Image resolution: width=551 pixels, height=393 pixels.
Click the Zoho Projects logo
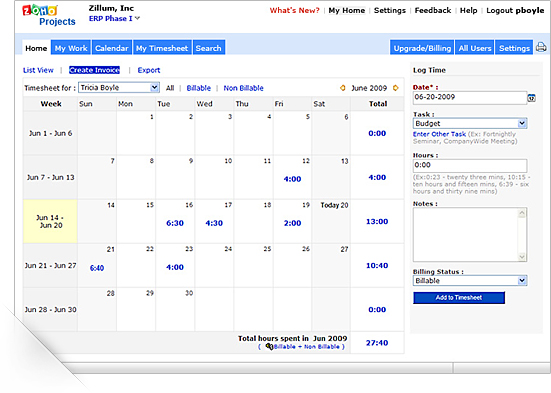49,16
